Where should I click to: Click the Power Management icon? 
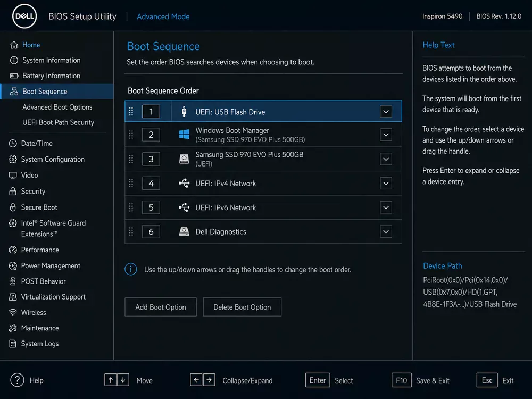click(13, 266)
